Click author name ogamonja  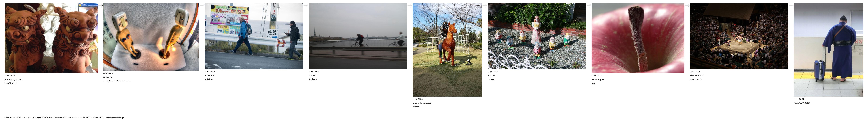pos(108,77)
